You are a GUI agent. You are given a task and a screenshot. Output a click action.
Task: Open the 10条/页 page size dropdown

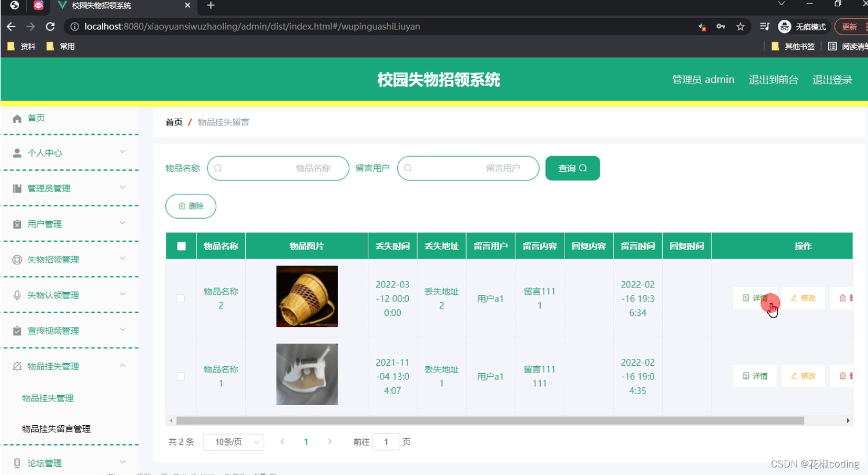[234, 441]
